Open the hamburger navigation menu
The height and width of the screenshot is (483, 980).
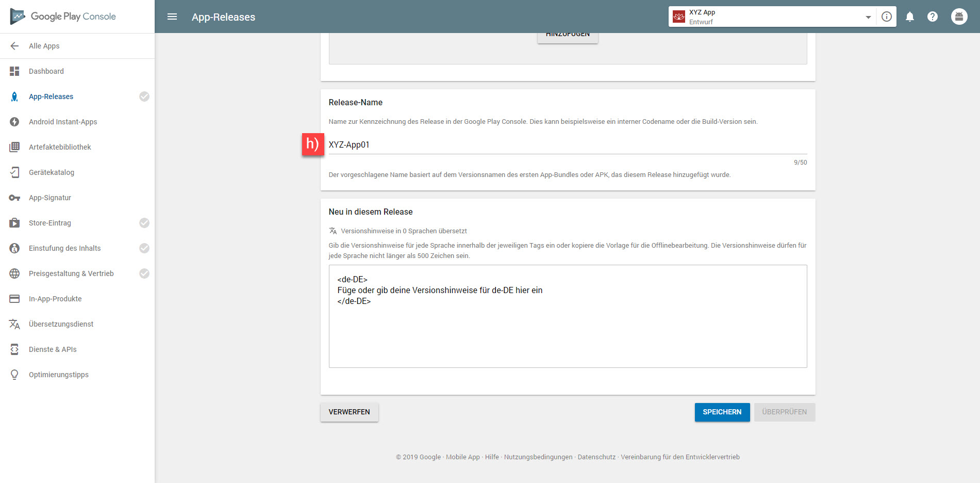[x=172, y=17]
